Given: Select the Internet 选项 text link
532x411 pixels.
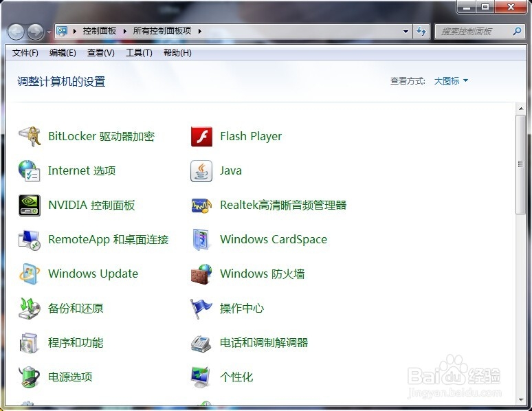Looking at the screenshot, I should (82, 170).
